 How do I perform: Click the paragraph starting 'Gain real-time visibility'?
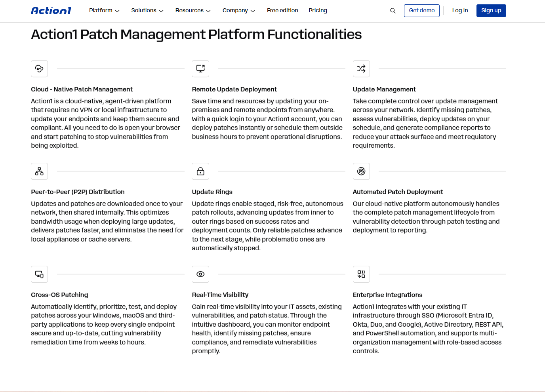(x=267, y=329)
